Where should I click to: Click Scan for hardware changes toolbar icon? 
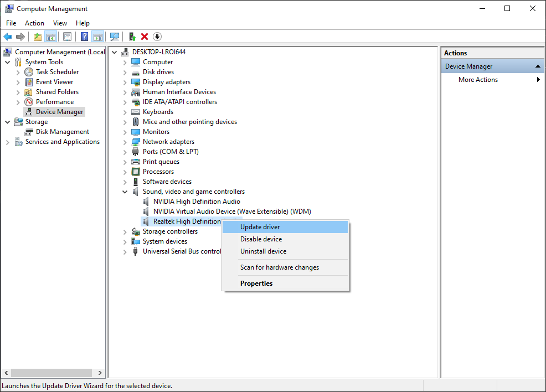[115, 37]
